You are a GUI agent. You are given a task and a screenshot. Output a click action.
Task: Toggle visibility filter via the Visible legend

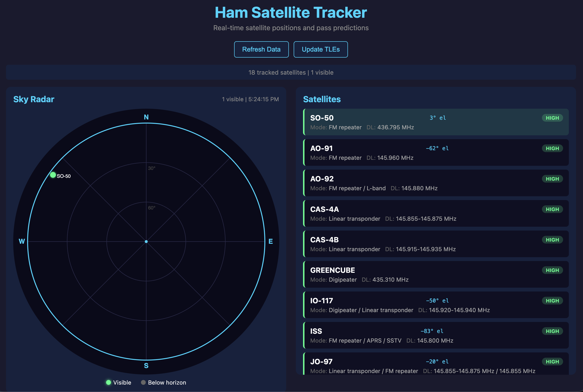pyautogui.click(x=109, y=382)
